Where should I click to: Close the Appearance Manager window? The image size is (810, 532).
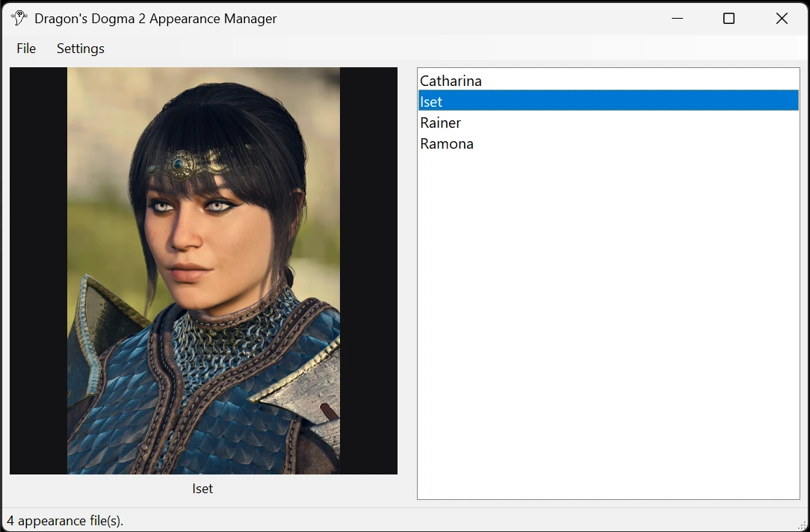[782, 18]
